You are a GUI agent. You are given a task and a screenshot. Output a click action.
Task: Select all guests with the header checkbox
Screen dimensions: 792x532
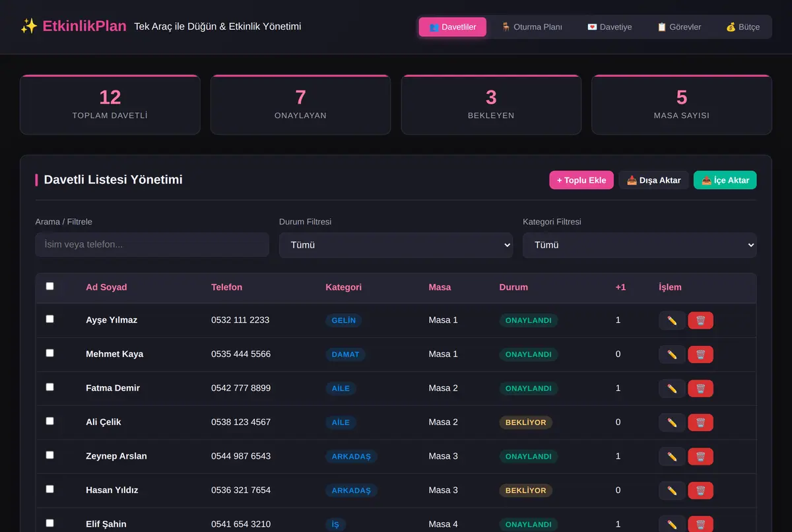pyautogui.click(x=49, y=286)
